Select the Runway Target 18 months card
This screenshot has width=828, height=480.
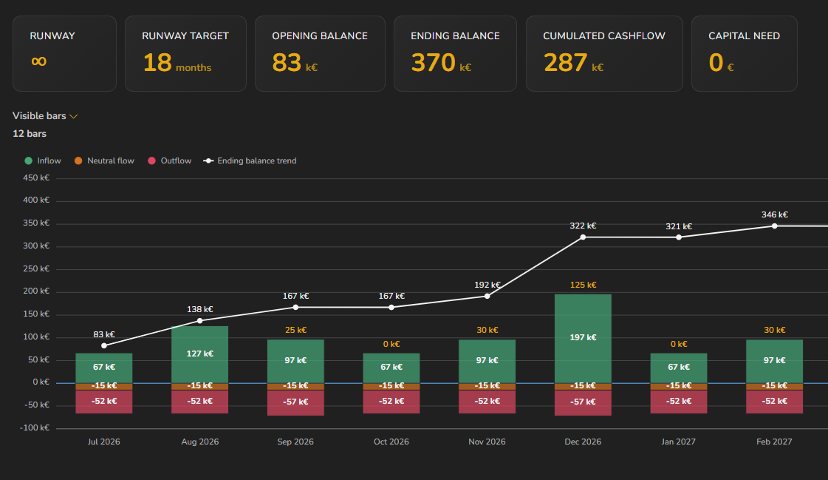click(x=186, y=53)
